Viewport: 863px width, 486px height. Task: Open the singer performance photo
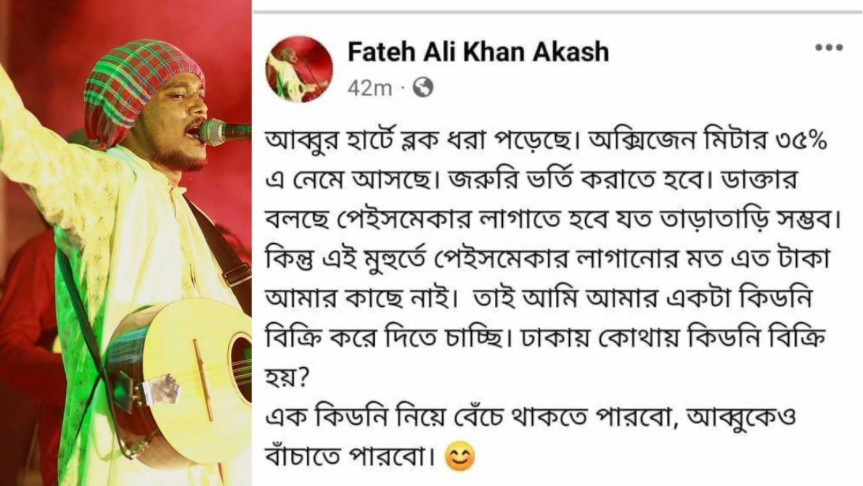(125, 243)
